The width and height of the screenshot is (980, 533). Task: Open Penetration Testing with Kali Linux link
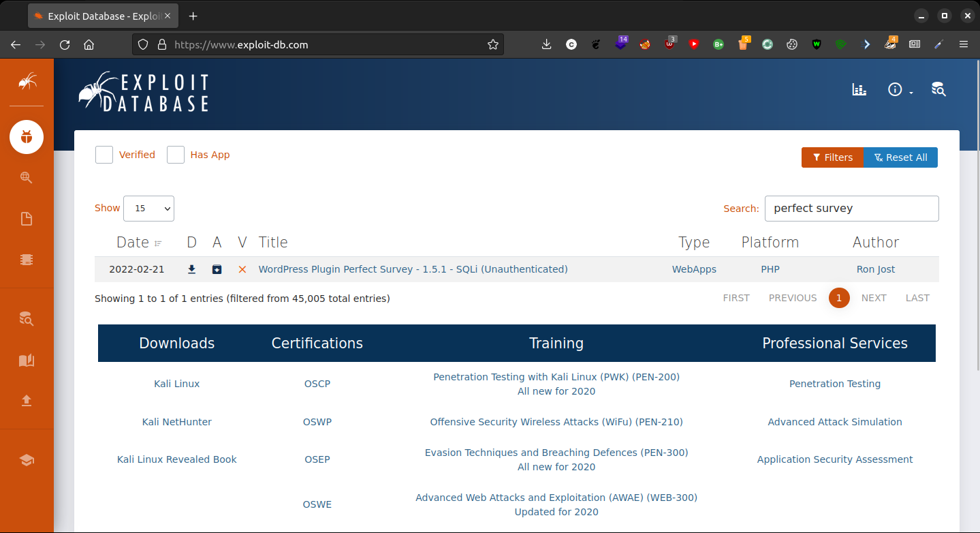pyautogui.click(x=556, y=377)
